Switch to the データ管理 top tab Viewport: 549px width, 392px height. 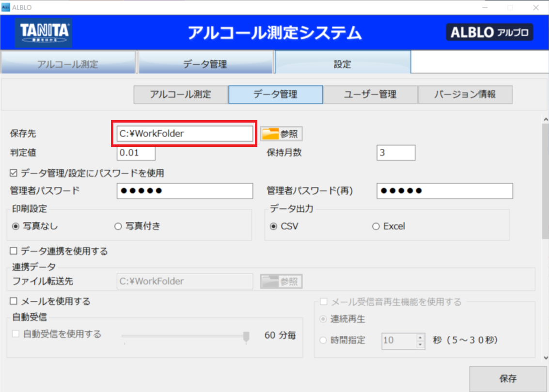pos(205,62)
